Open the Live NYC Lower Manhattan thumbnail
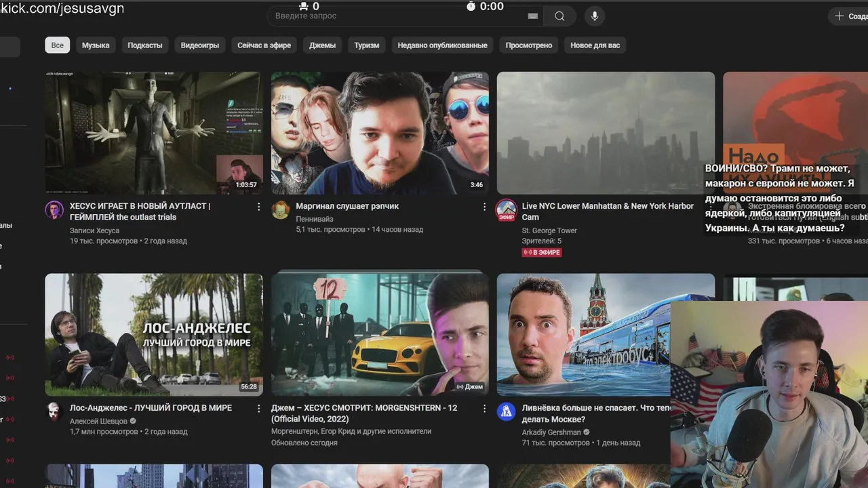 pos(606,133)
